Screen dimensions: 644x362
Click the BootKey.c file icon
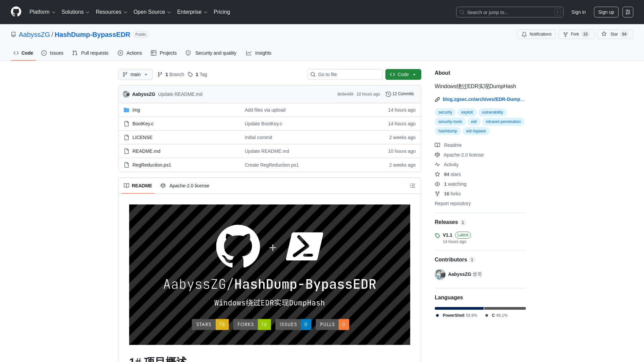(x=126, y=124)
